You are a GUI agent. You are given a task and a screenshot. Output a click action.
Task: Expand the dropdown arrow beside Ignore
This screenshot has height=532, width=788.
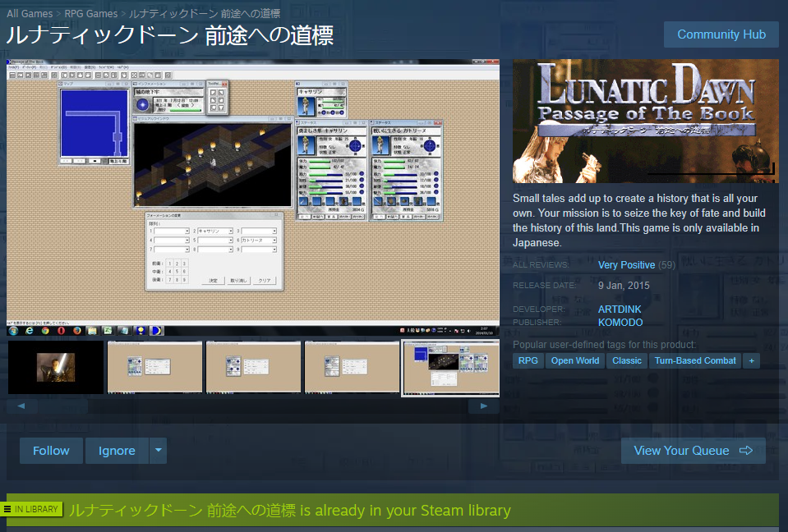tap(159, 451)
